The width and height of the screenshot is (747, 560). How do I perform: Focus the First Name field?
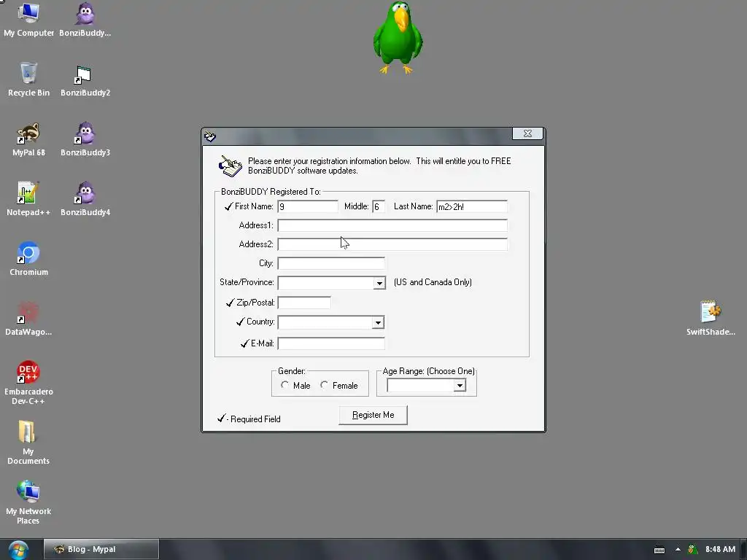point(308,206)
